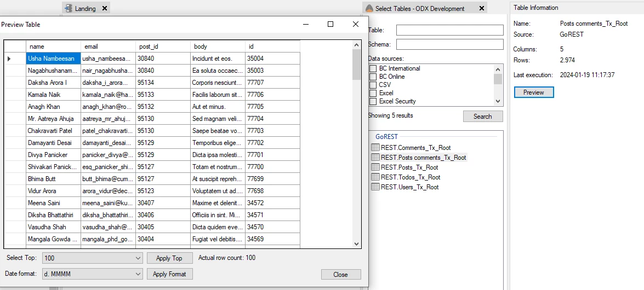Check the BC International data source
Image resolution: width=644 pixels, height=290 pixels.
373,68
